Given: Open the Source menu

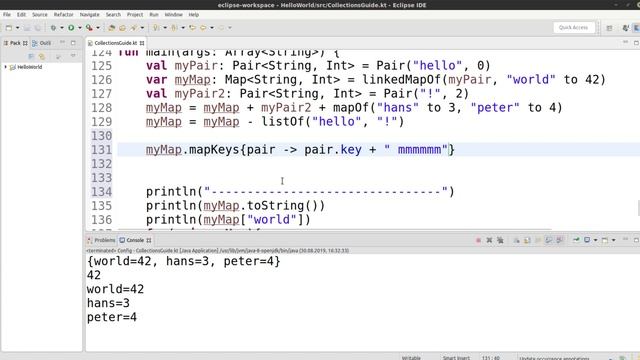Looking at the screenshot, I should tap(40, 14).
